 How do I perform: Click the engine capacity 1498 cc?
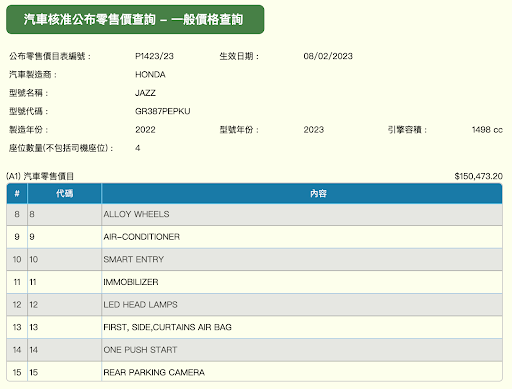[487, 129]
